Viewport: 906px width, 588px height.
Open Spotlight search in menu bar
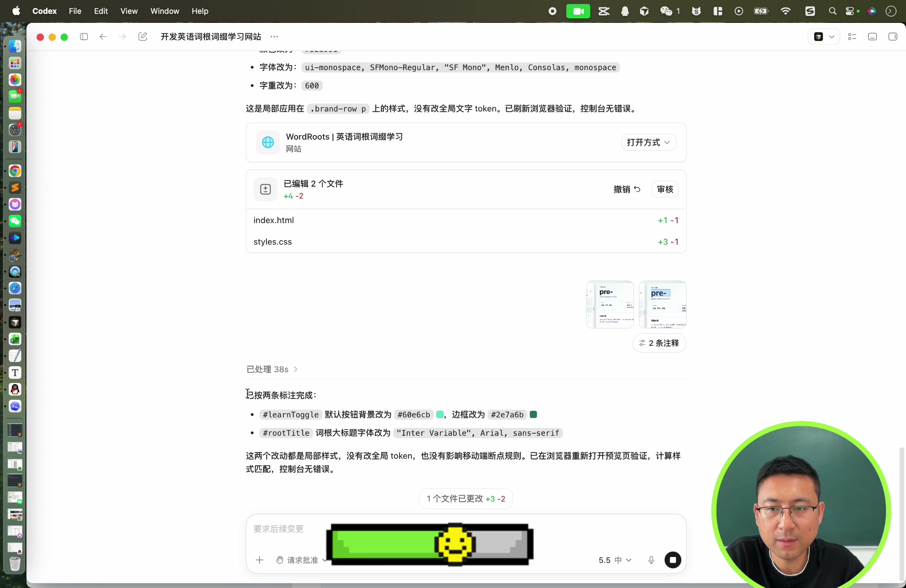[832, 11]
